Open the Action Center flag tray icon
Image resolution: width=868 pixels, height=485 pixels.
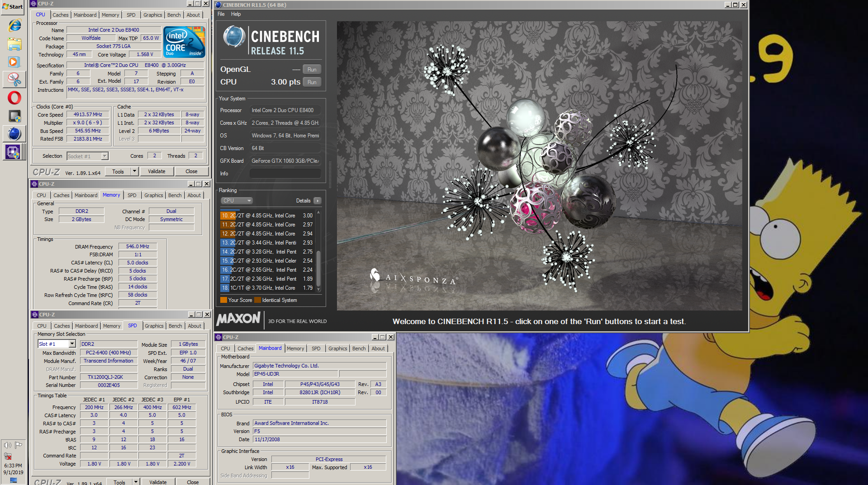pyautogui.click(x=19, y=445)
